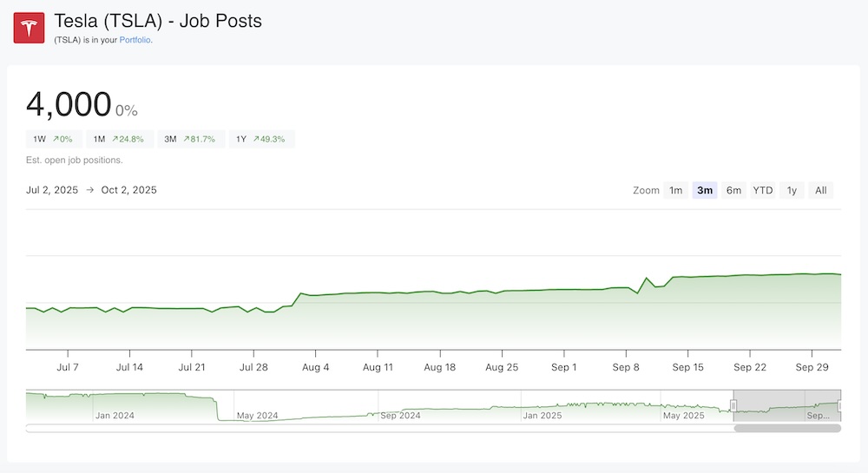Image resolution: width=868 pixels, height=473 pixels.
Task: Grab the navigator's left range handle
Action: click(x=734, y=405)
